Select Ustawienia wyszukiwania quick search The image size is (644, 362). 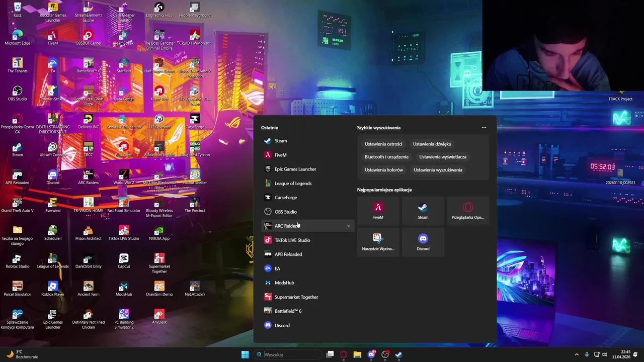click(x=438, y=170)
